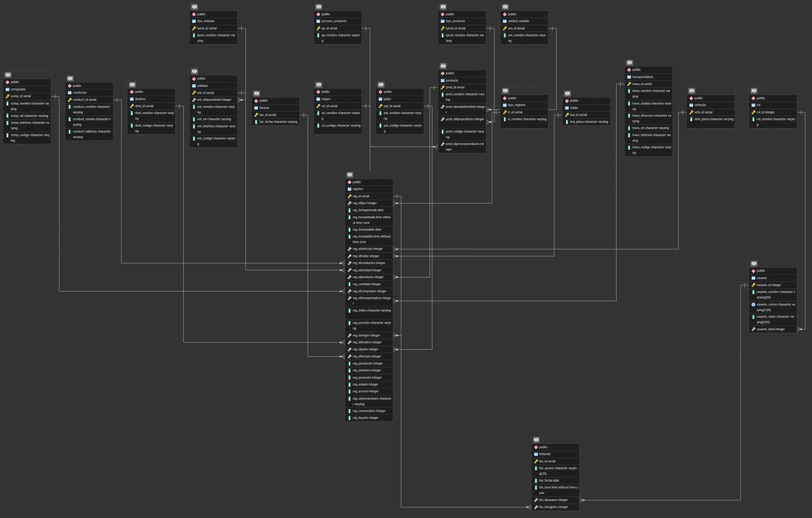Toggle visibility of the usuario table
Image resolution: width=812 pixels, height=518 pixels.
[x=754, y=263]
